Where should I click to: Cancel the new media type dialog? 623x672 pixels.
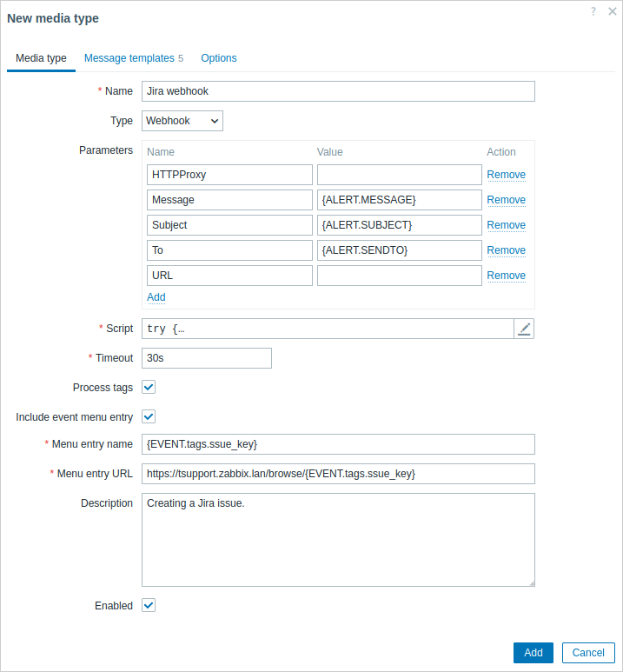588,652
